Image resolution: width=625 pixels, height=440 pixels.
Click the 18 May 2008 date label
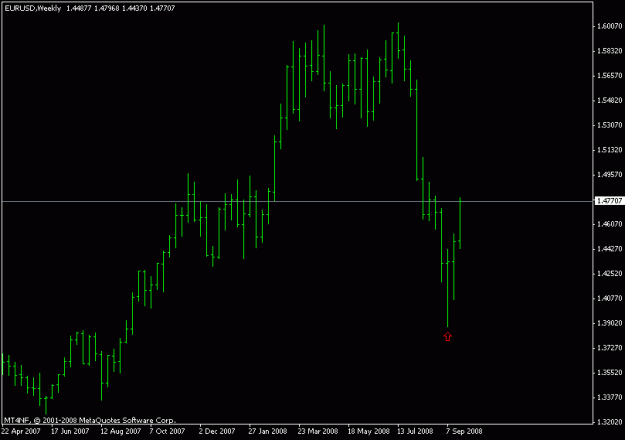pos(368,431)
